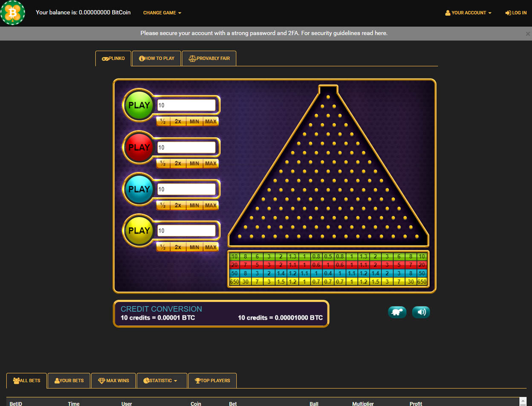This screenshot has height=406, width=532.
Task: Focus the green ball bet amount field
Action: click(x=186, y=105)
